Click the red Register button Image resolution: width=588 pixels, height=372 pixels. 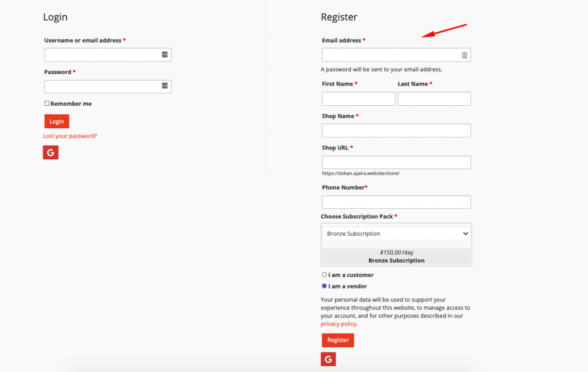pos(338,340)
